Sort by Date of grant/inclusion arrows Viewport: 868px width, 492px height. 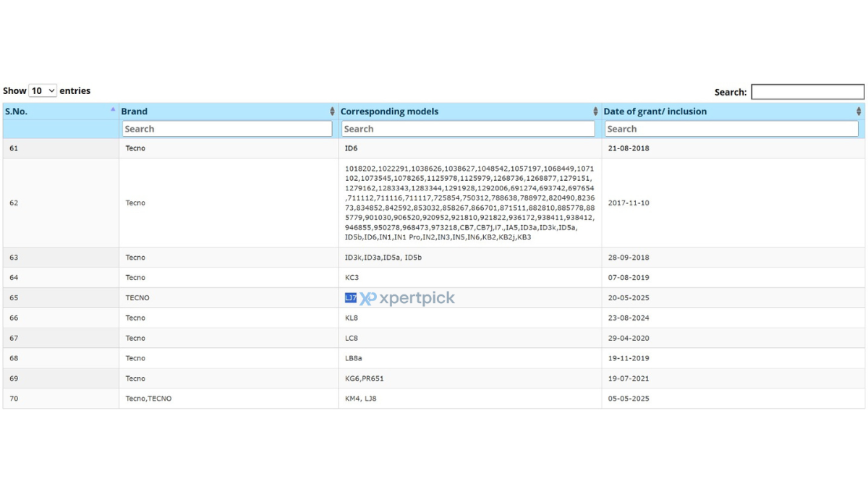point(859,111)
